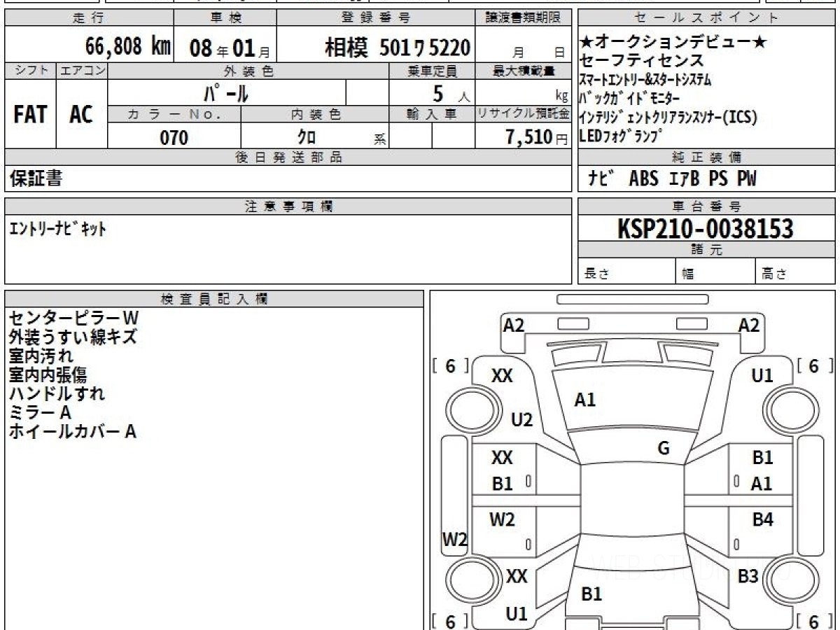This screenshot has height=630, width=840.
Task: Click the G mark on windshield
Action: click(x=664, y=449)
